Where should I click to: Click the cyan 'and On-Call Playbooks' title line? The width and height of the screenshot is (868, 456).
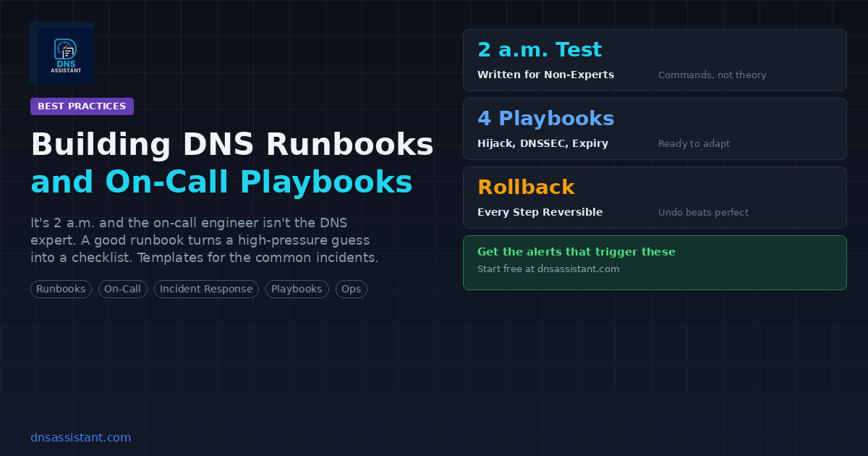click(221, 182)
